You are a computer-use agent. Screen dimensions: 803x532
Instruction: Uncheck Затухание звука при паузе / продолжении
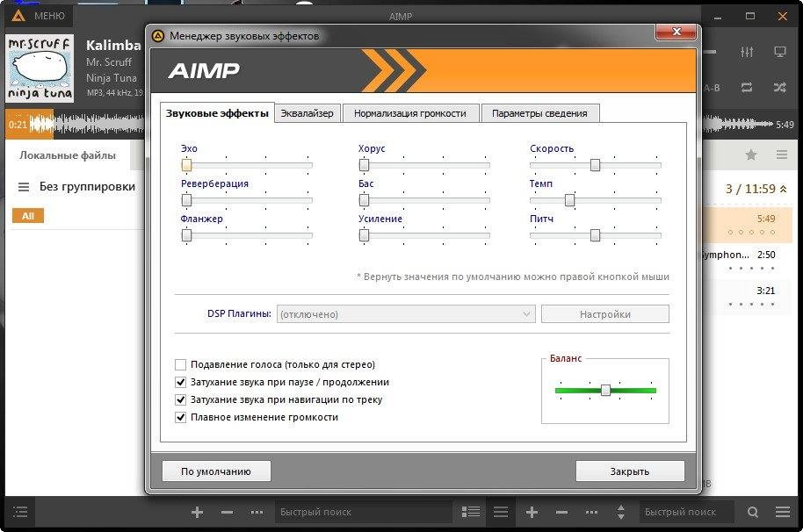tap(180, 382)
